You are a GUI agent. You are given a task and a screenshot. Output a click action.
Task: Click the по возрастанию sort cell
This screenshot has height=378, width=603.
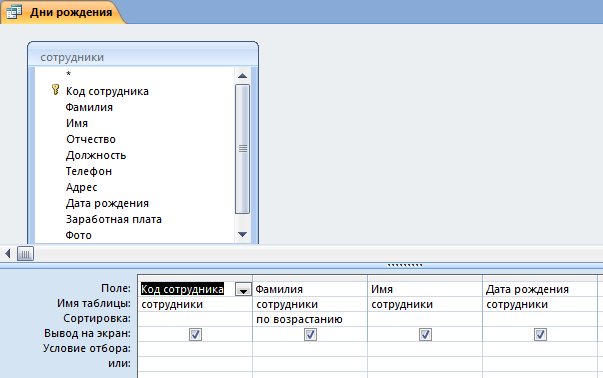coord(310,319)
